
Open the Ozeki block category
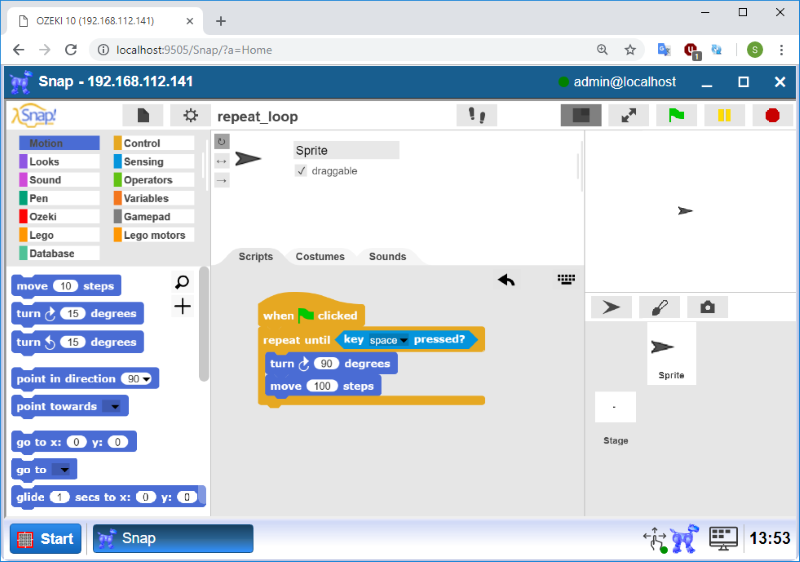pos(59,217)
